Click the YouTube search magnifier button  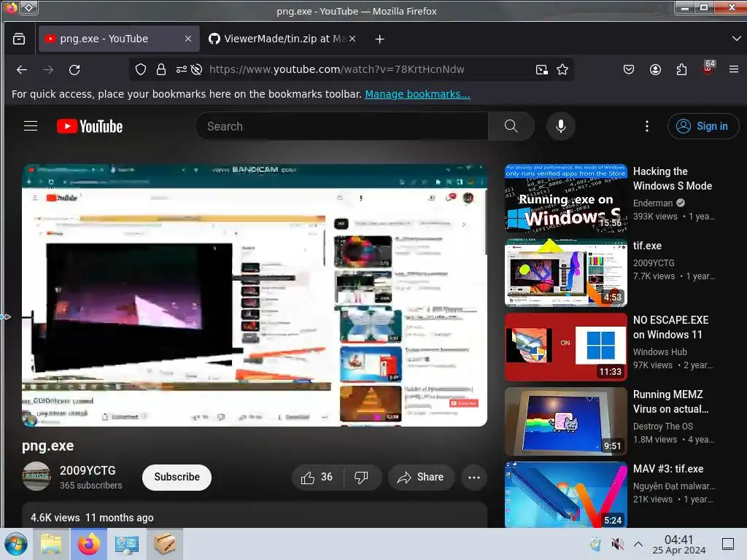click(x=511, y=126)
